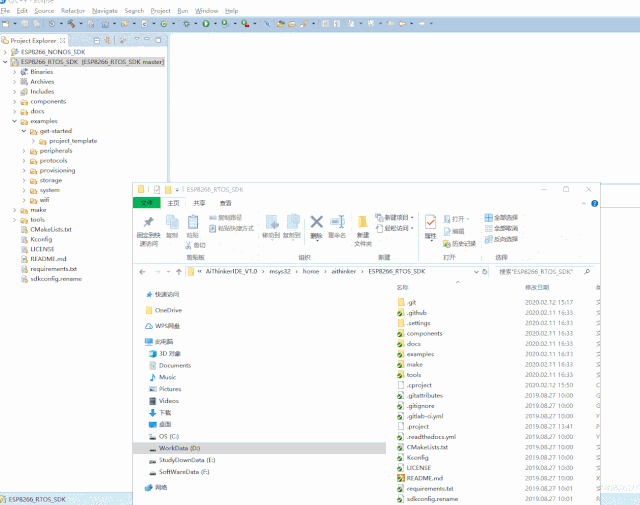Image resolution: width=640 pixels, height=505 pixels.
Task: Click the Cut scissors icon in ribbon
Action: [188, 245]
